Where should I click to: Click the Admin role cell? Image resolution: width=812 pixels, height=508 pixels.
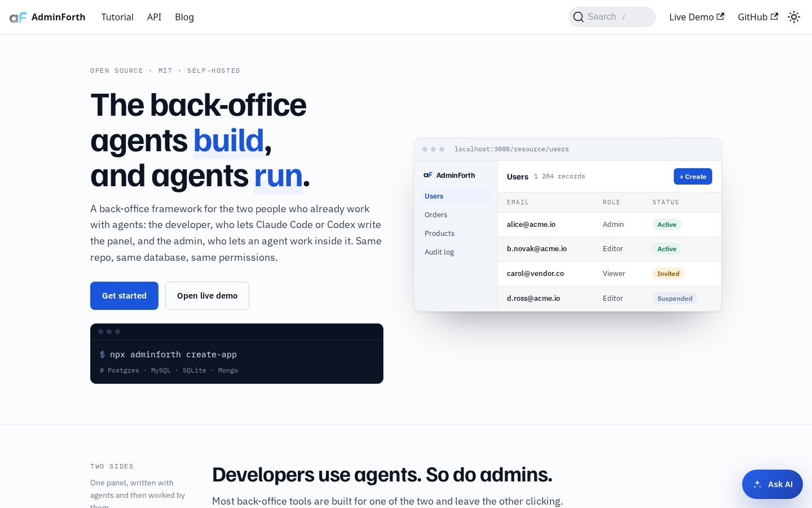click(x=613, y=225)
